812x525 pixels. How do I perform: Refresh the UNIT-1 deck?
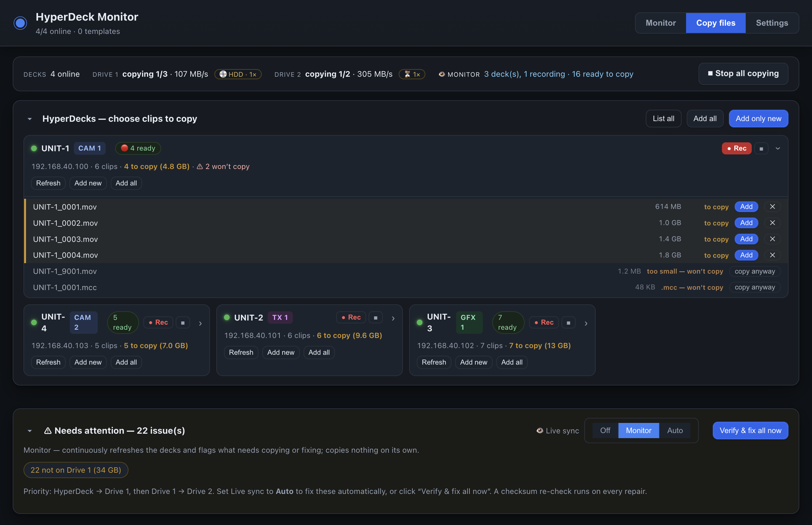(48, 183)
